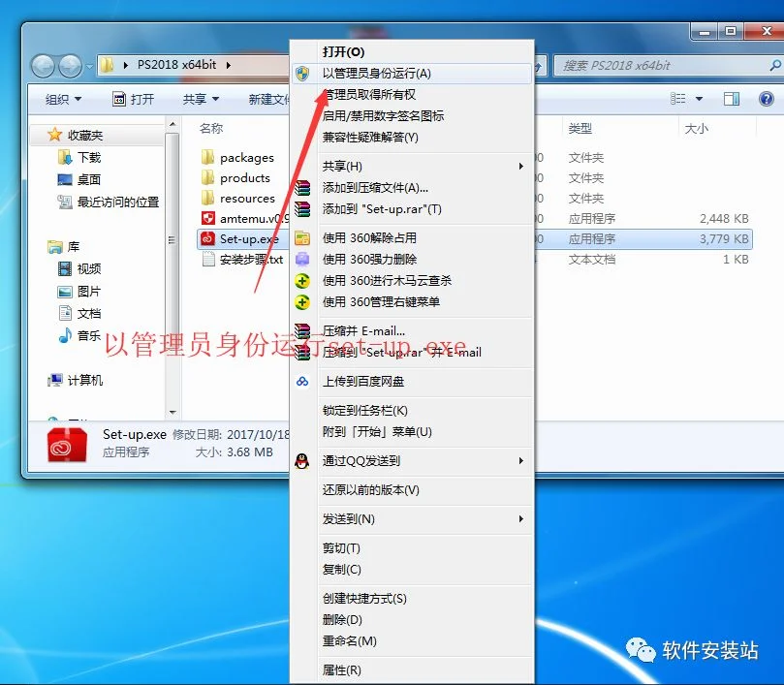Expand the 共享(H) submenu arrow

point(521,166)
